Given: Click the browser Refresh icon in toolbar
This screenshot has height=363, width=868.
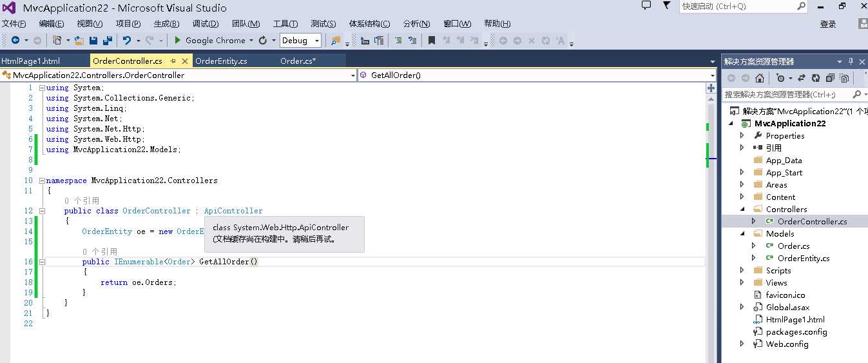Looking at the screenshot, I should [263, 40].
